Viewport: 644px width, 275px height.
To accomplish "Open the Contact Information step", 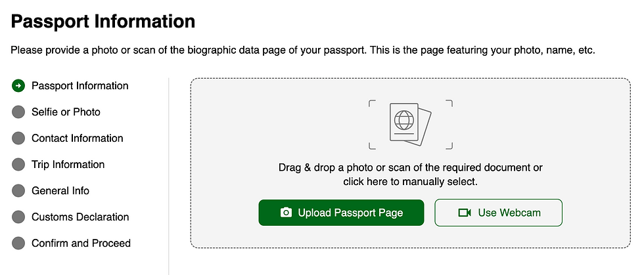I will pos(78,138).
